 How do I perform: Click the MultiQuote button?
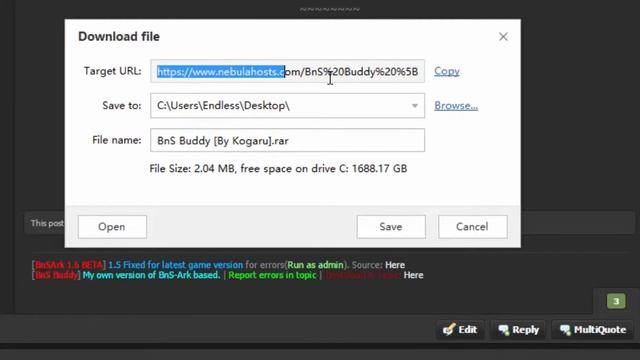pos(593,329)
